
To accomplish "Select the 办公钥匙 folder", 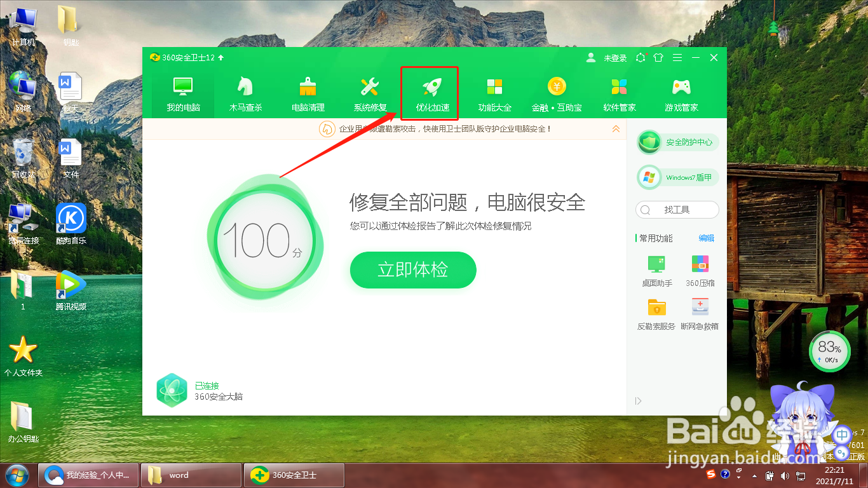I will [x=24, y=423].
